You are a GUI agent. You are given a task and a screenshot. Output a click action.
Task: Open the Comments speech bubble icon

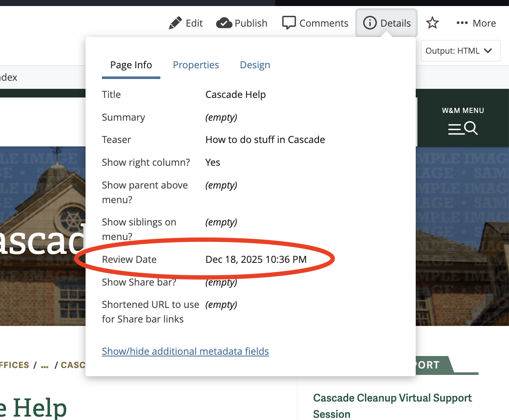(290, 22)
